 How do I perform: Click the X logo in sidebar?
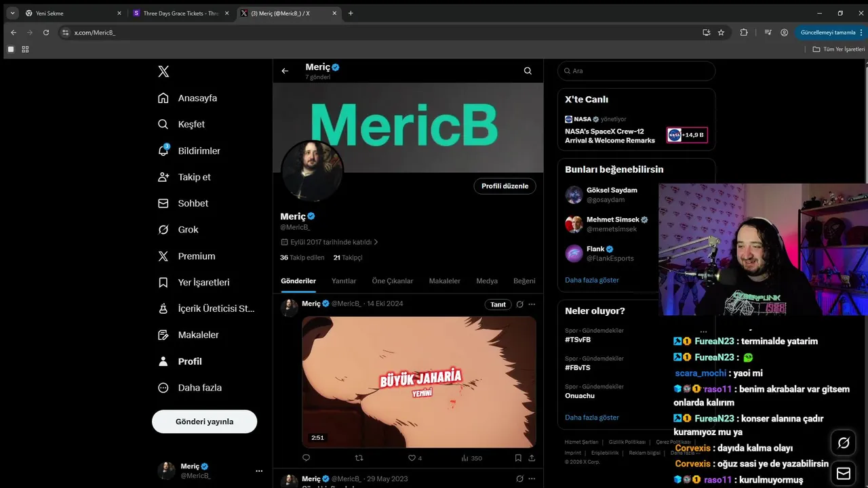163,71
